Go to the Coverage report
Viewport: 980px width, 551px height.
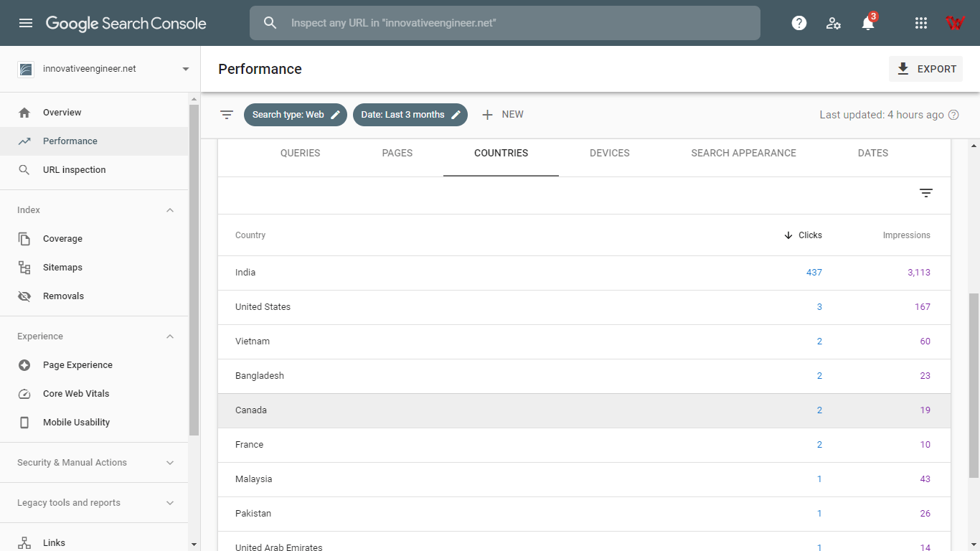click(x=94, y=239)
